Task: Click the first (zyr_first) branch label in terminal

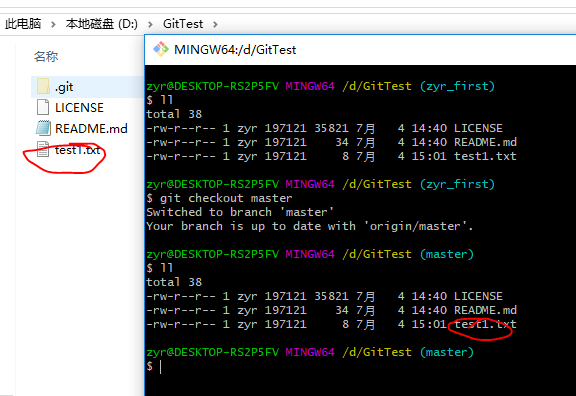Action: tap(457, 86)
